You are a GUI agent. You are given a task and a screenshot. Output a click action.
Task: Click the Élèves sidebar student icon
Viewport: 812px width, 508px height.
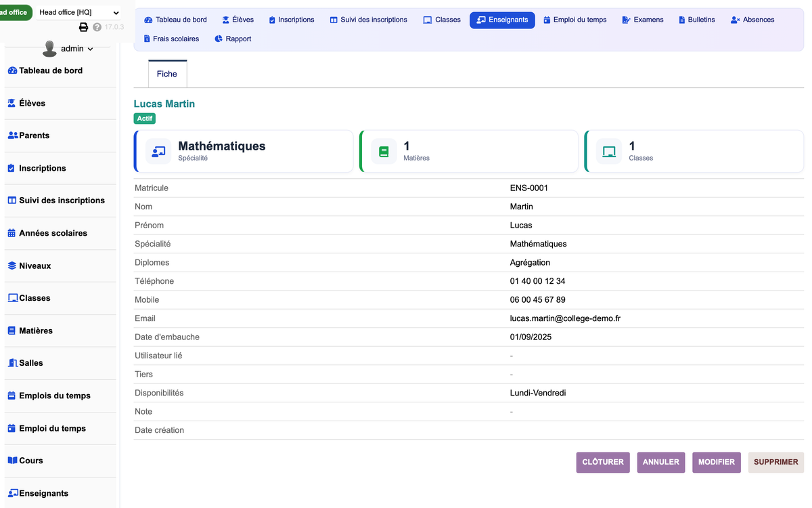(x=12, y=103)
